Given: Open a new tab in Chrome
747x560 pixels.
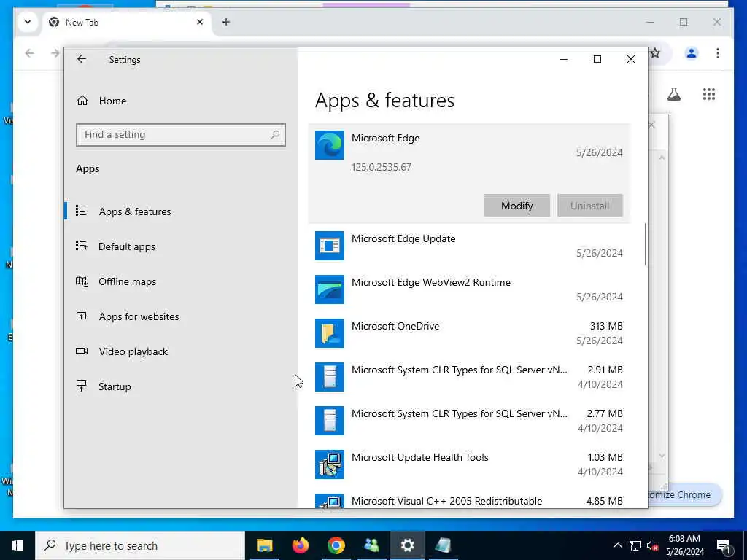Looking at the screenshot, I should point(226,22).
